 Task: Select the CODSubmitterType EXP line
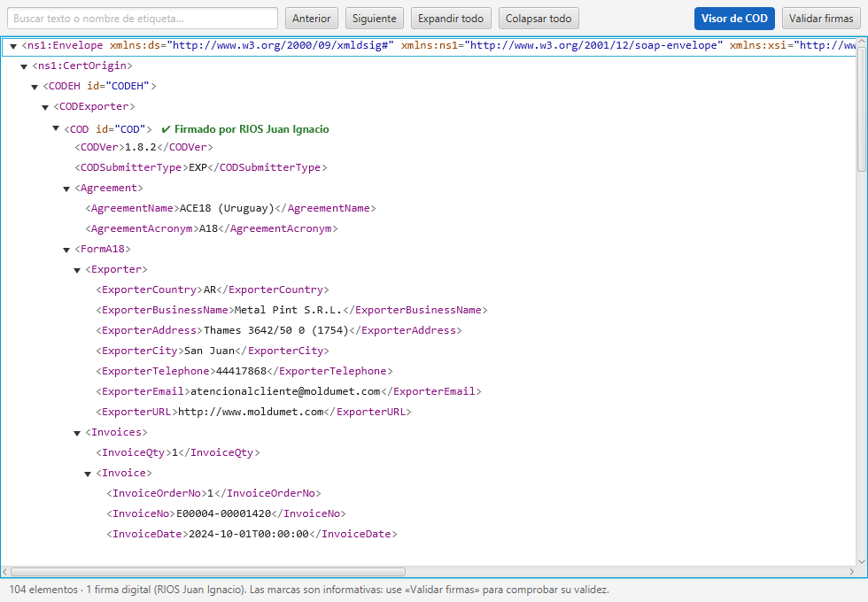pyautogui.click(x=201, y=167)
